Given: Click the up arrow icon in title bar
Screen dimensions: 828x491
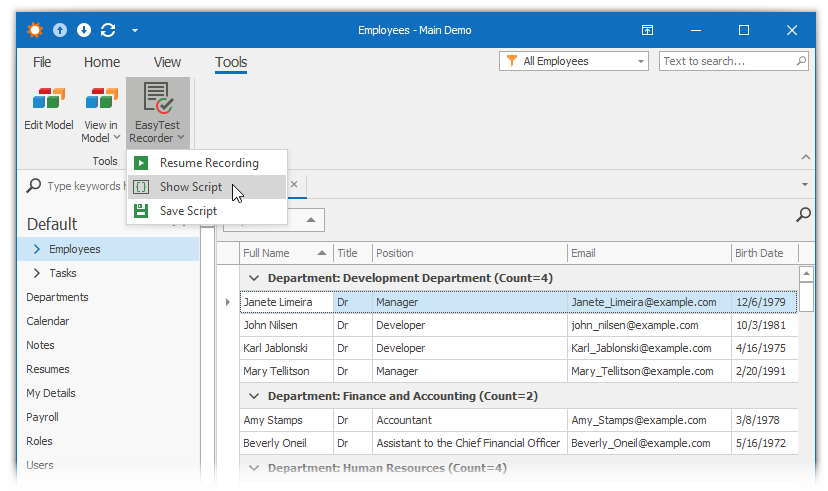Looking at the screenshot, I should coord(61,30).
